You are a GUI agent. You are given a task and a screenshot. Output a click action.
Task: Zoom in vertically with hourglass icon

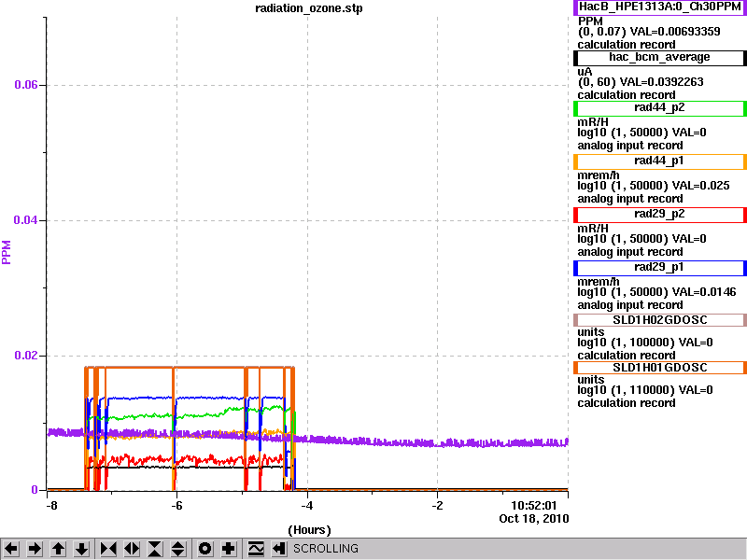click(x=155, y=549)
